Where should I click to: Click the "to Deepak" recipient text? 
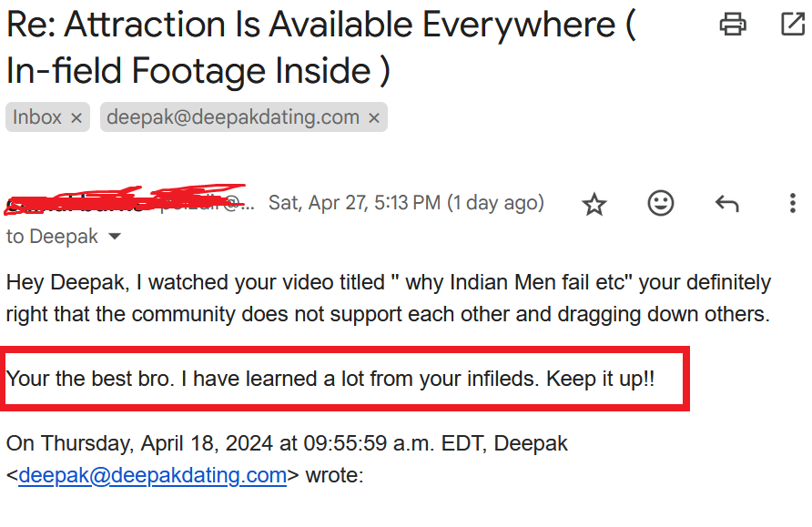click(x=52, y=237)
